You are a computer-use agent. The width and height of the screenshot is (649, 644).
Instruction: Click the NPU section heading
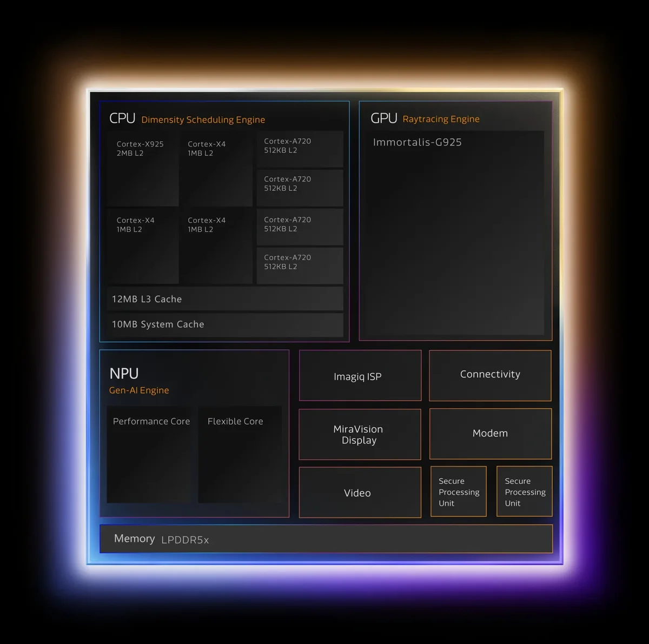(124, 374)
